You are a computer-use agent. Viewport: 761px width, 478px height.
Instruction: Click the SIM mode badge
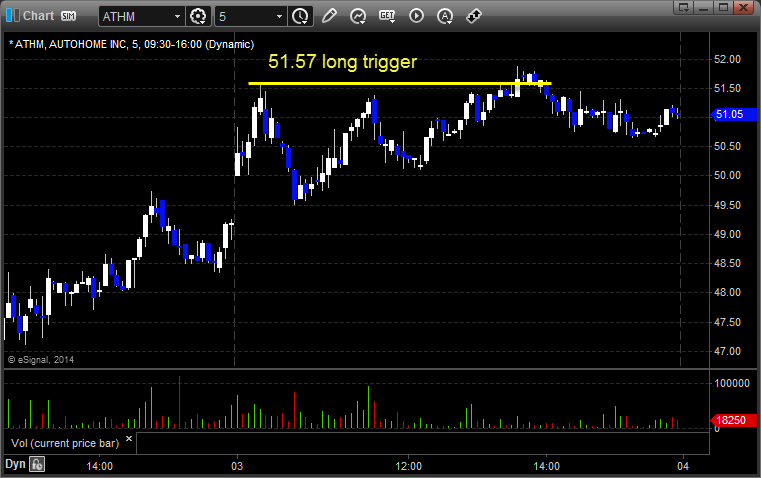[x=68, y=16]
